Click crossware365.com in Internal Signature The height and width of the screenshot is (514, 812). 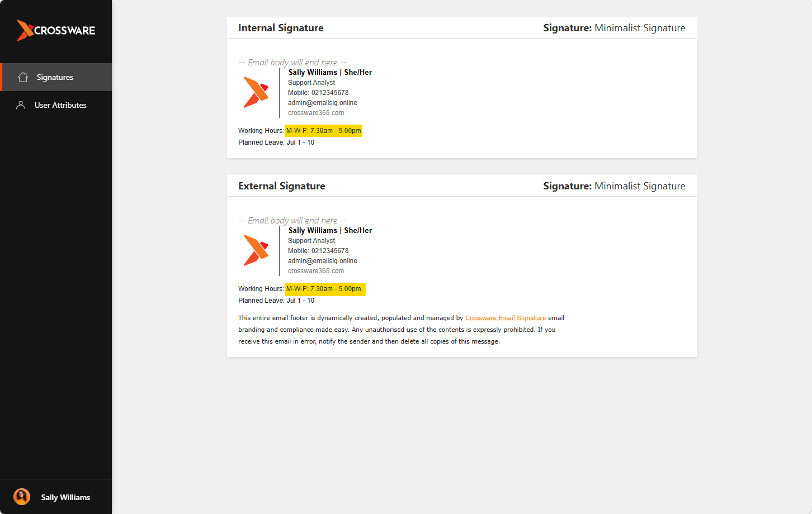coord(316,113)
